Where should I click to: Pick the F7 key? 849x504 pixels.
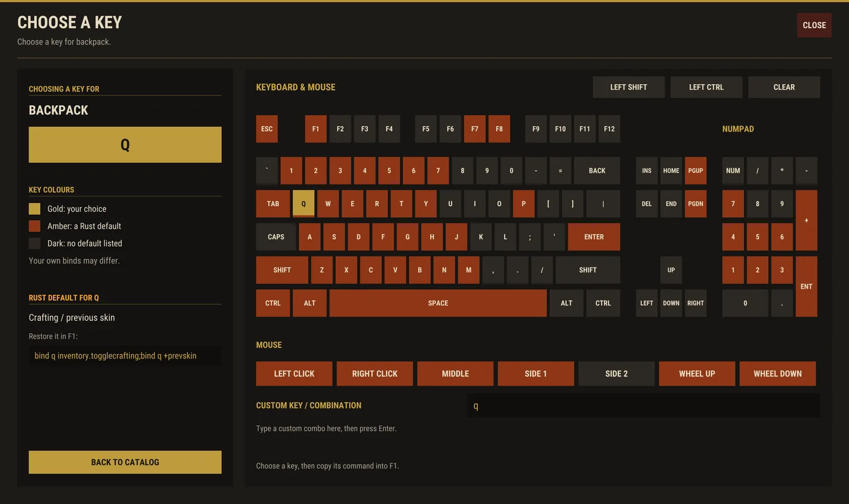point(474,129)
